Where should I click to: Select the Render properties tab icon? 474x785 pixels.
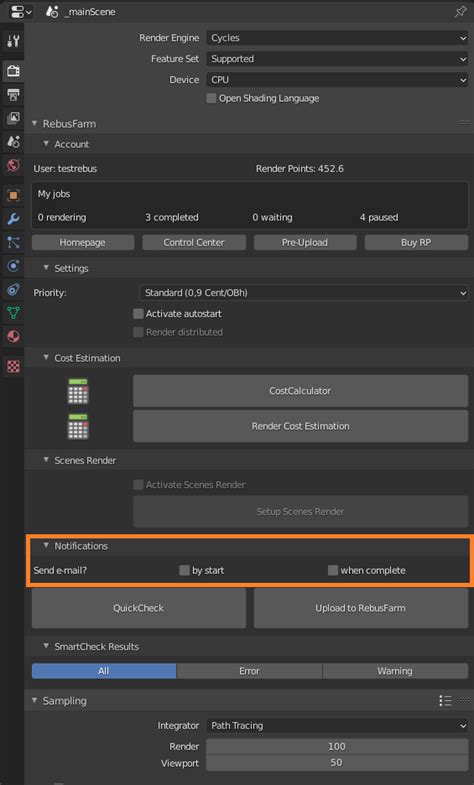[13, 71]
